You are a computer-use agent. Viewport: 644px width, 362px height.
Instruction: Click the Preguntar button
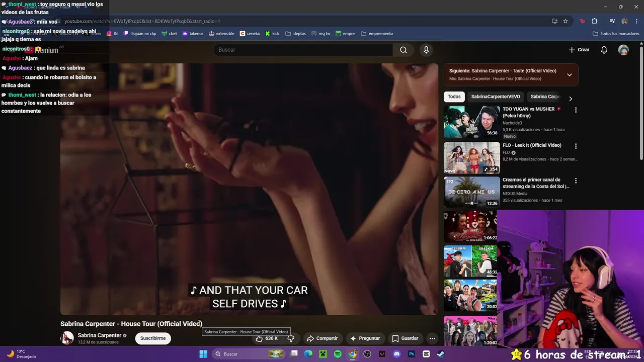tap(365, 338)
